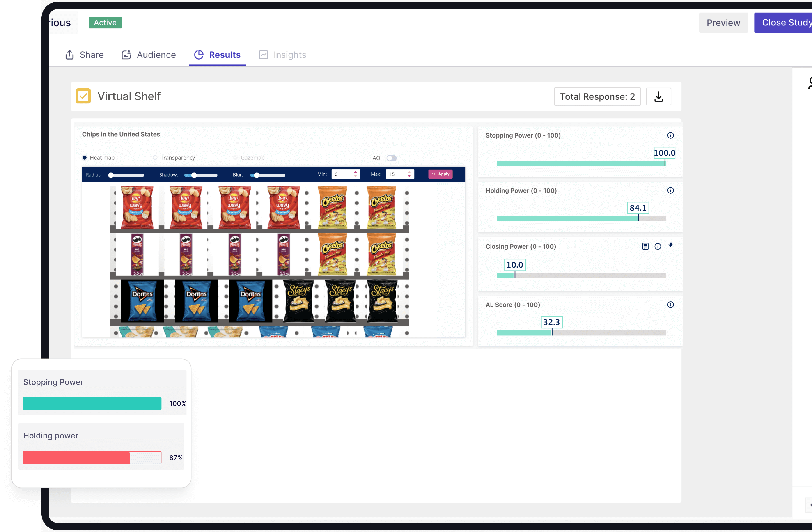Screen dimensions: 812x532
Task: Show AL Score info icon
Action: 670,305
